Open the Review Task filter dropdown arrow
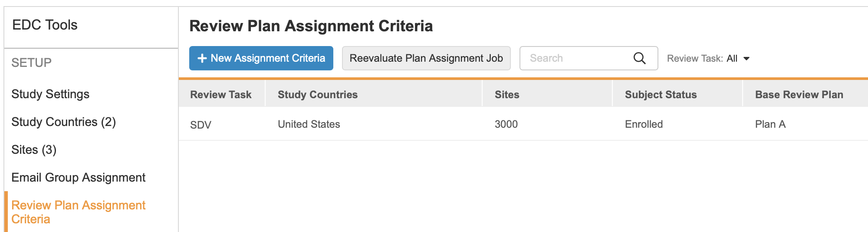The image size is (868, 232). pos(746,59)
